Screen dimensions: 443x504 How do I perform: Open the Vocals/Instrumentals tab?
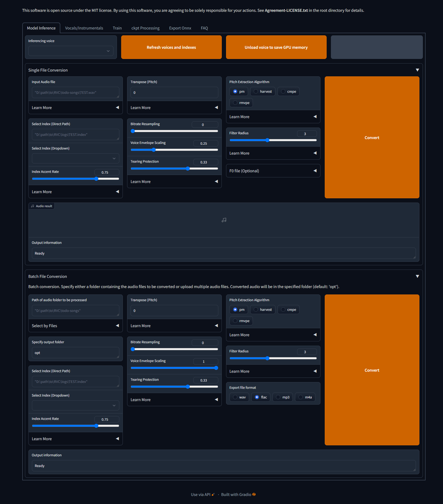pyautogui.click(x=84, y=28)
